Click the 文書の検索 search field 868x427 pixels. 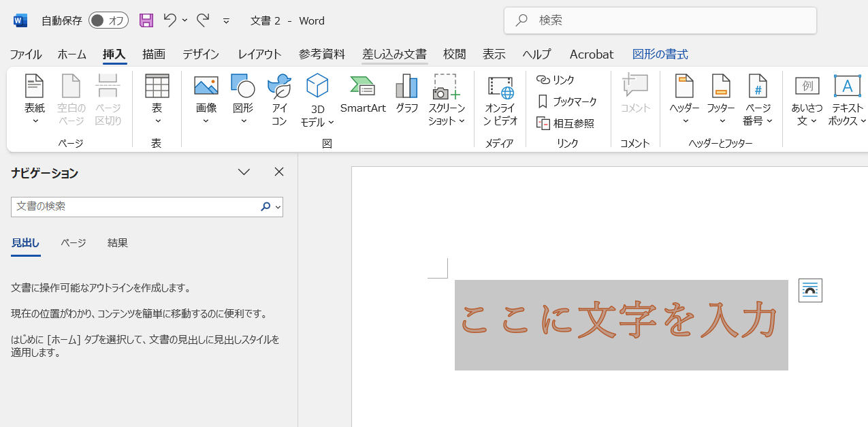click(136, 206)
